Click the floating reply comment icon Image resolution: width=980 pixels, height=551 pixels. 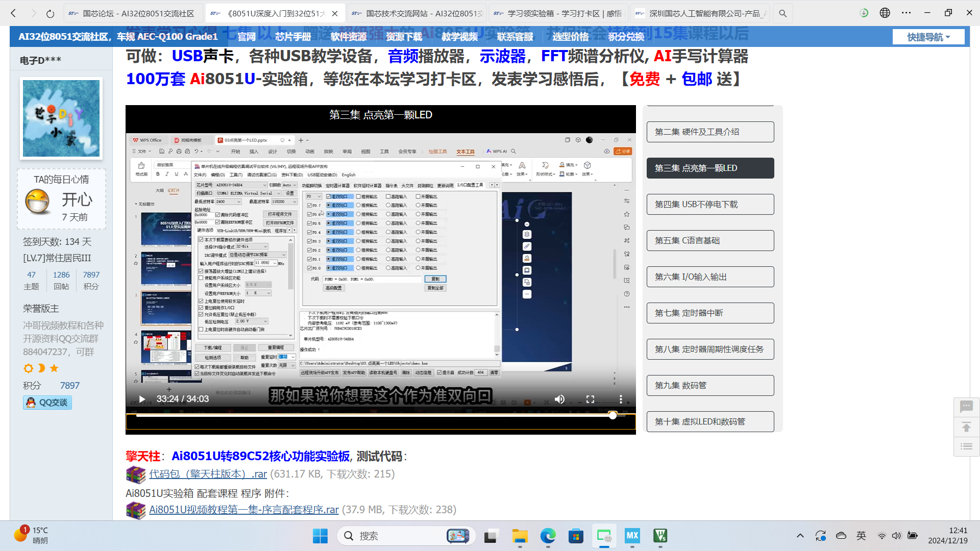[966, 407]
